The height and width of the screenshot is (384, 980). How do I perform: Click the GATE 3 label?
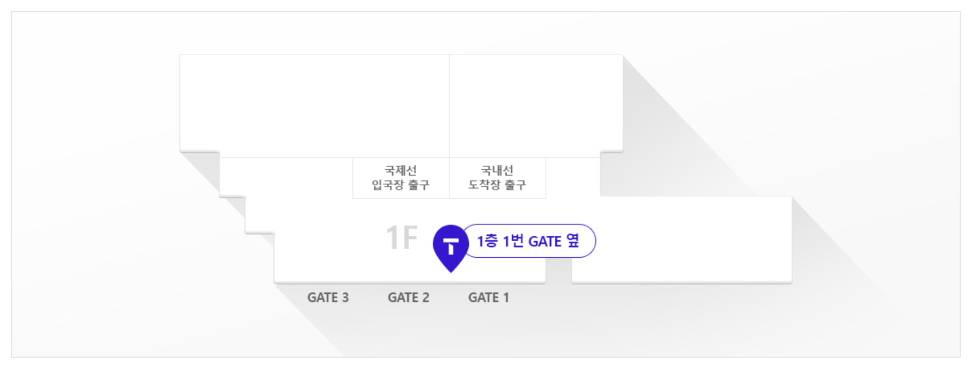pos(328,298)
